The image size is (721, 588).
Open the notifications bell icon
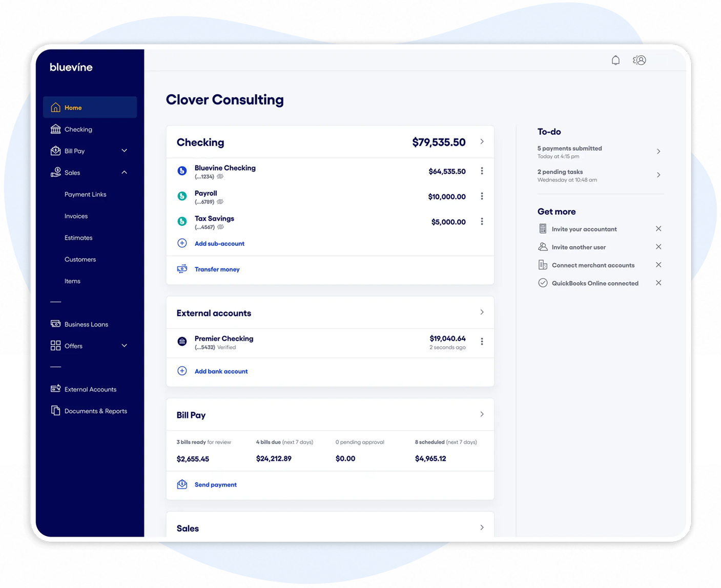615,60
